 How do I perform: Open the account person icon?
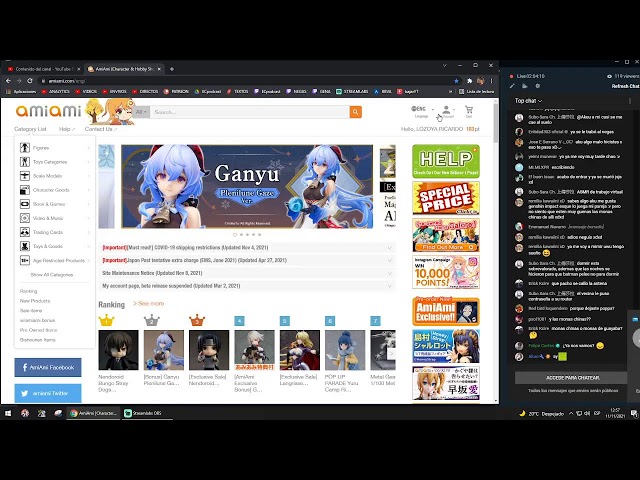(446, 109)
